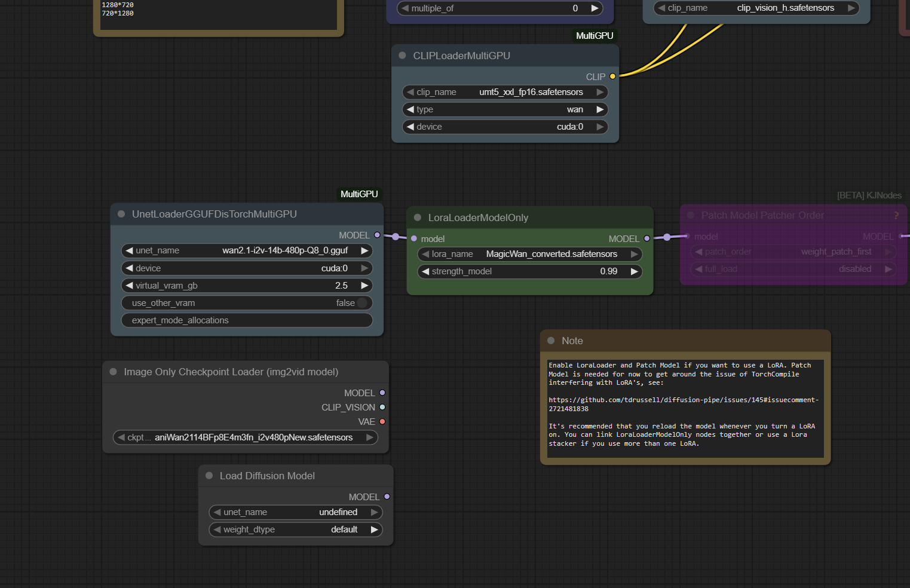Open lora_name dropdown showing MagicWan_converted

pyautogui.click(x=529, y=254)
